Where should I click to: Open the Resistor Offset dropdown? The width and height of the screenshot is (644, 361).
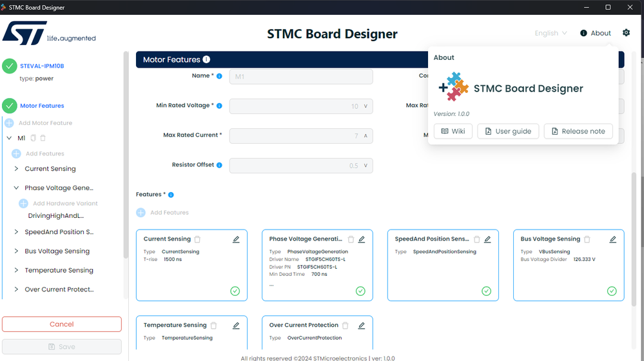pyautogui.click(x=301, y=166)
